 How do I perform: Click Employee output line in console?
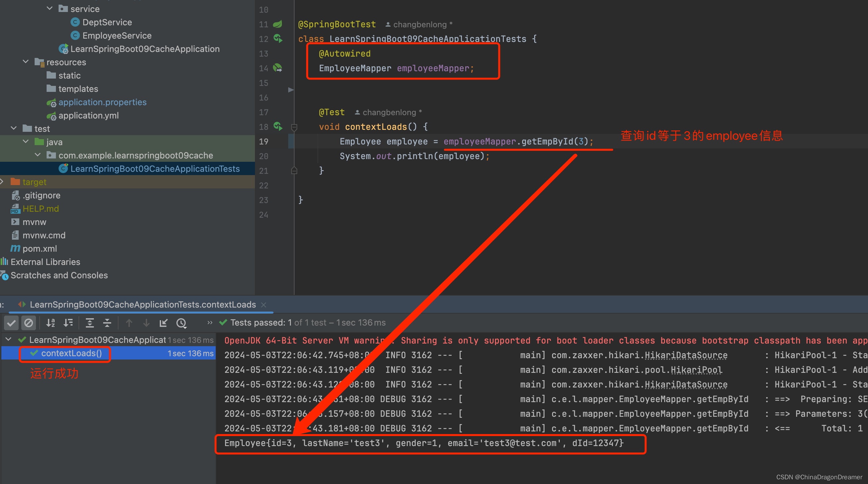pyautogui.click(x=424, y=443)
